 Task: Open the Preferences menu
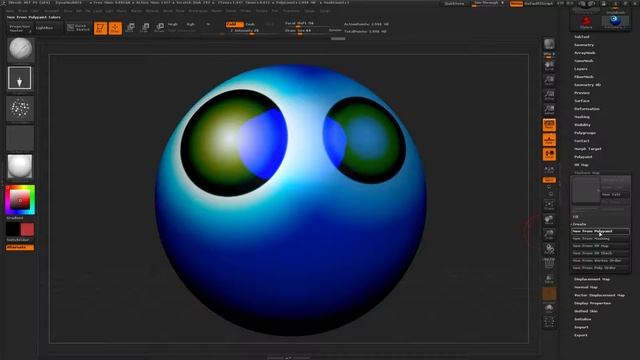click(x=198, y=11)
